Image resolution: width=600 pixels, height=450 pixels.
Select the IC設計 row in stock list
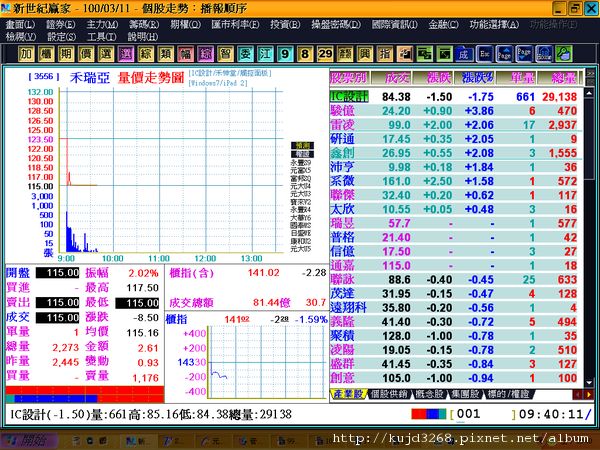(x=456, y=96)
